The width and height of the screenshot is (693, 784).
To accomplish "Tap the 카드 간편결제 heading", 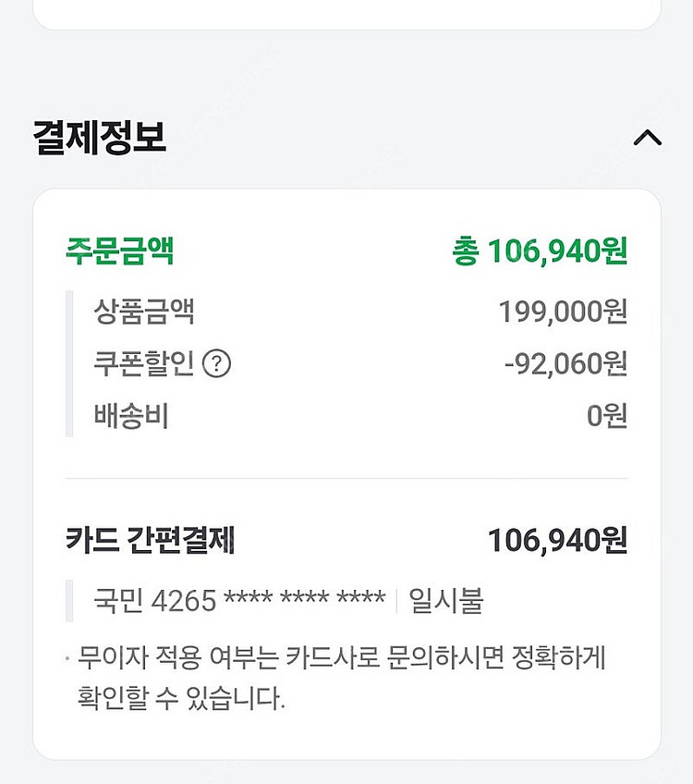I will tap(150, 541).
